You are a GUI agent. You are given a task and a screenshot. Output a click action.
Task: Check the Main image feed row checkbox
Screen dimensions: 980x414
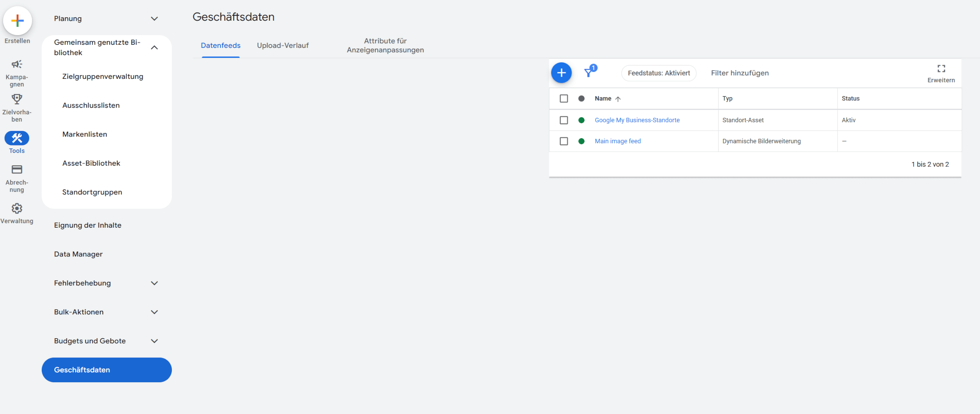tap(563, 141)
